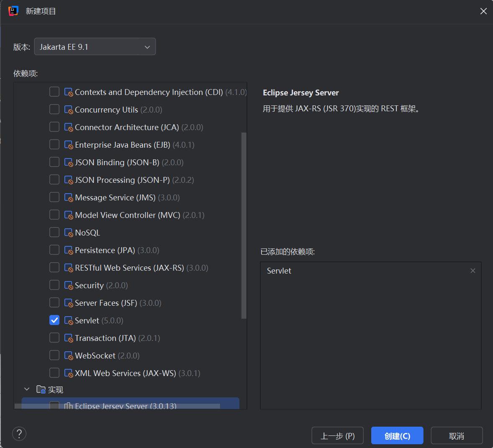Click the WebSocket specification icon
The image size is (493, 448).
point(69,356)
